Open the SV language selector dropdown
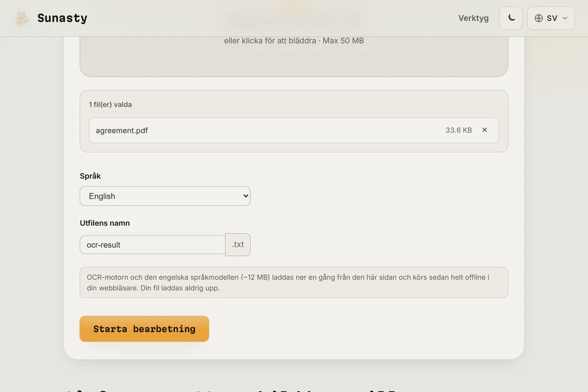This screenshot has width=588, height=392. pos(551,18)
